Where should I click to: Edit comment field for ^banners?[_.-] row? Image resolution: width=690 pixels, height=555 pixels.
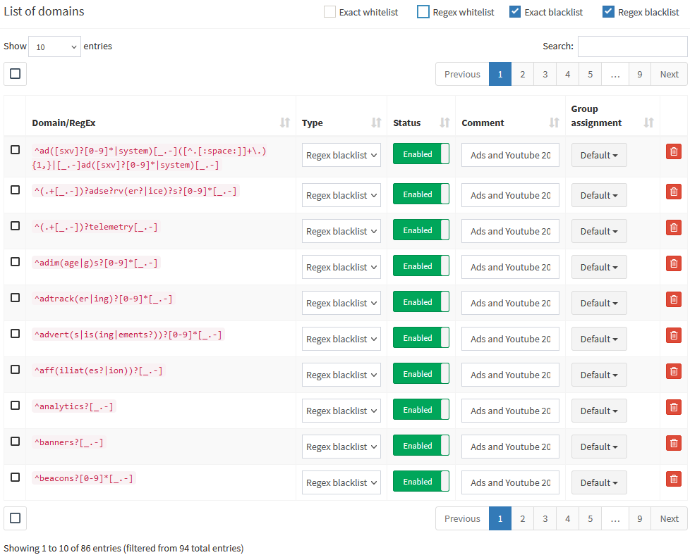pos(510,446)
